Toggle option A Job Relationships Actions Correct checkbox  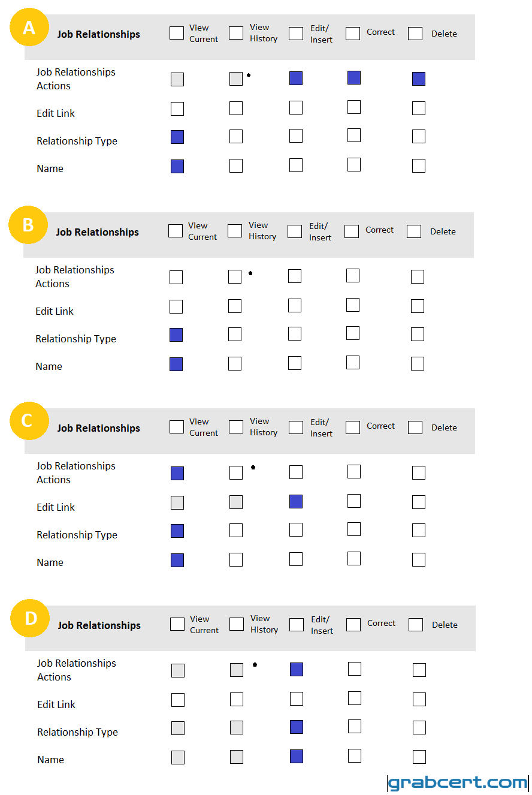[x=354, y=77]
